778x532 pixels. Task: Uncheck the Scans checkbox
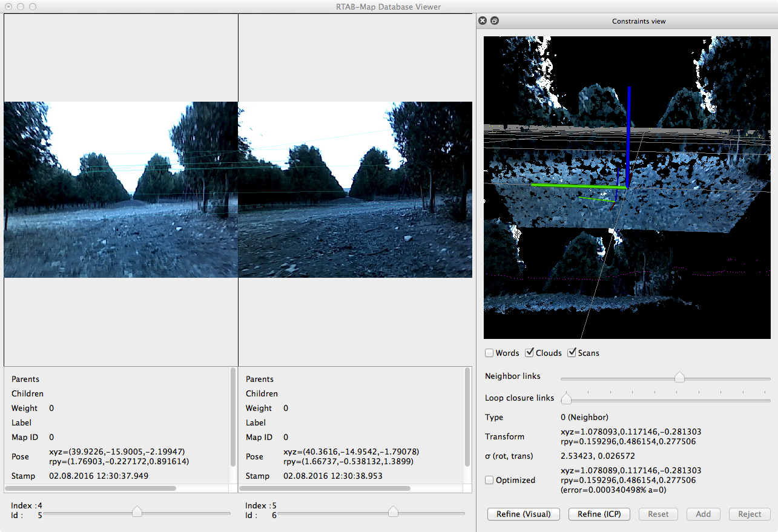572,353
